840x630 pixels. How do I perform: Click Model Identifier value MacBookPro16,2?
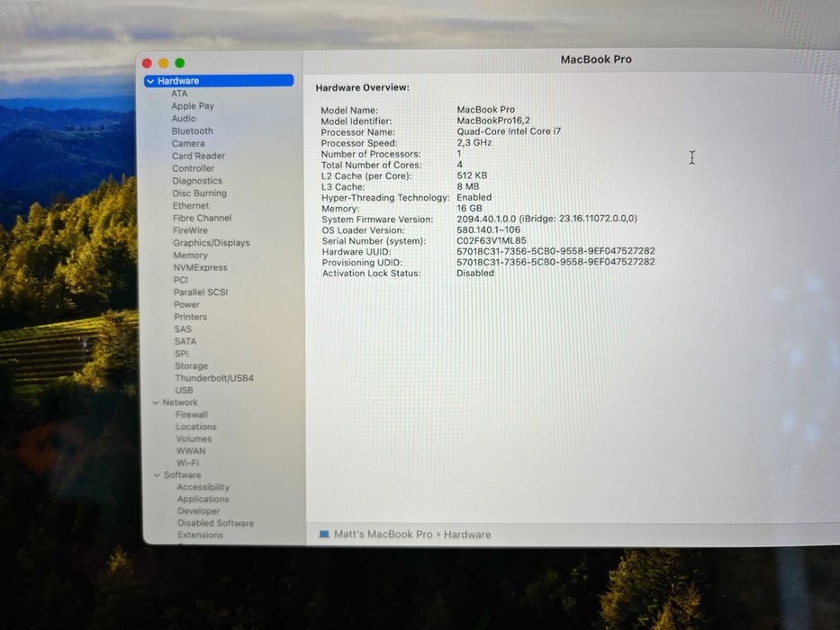pos(493,121)
